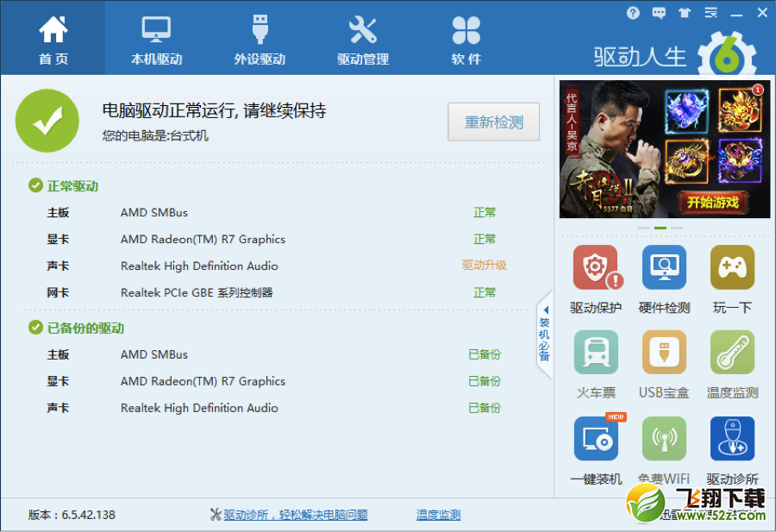Viewport: 776px width, 532px height.
Task: Open the 软件 tab
Action: [466, 40]
